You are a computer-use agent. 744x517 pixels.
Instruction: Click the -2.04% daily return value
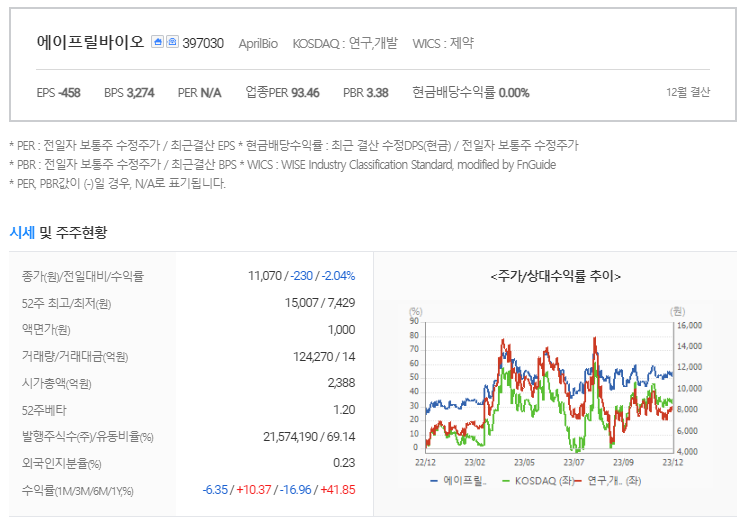pos(338,276)
